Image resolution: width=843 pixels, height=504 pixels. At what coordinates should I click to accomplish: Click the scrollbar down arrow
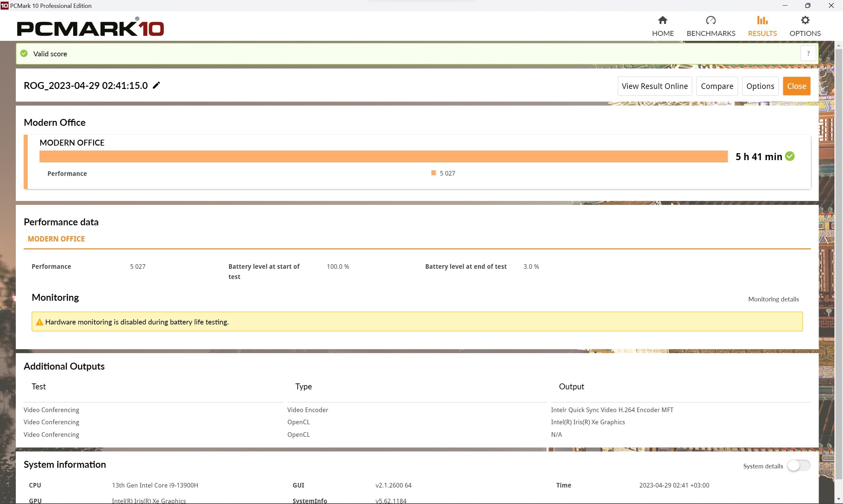pyautogui.click(x=839, y=499)
